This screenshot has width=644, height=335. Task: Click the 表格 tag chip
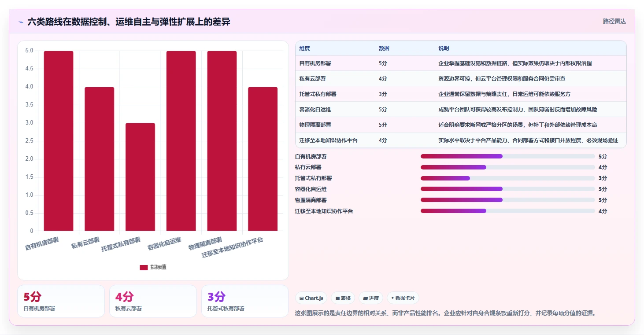click(x=343, y=298)
